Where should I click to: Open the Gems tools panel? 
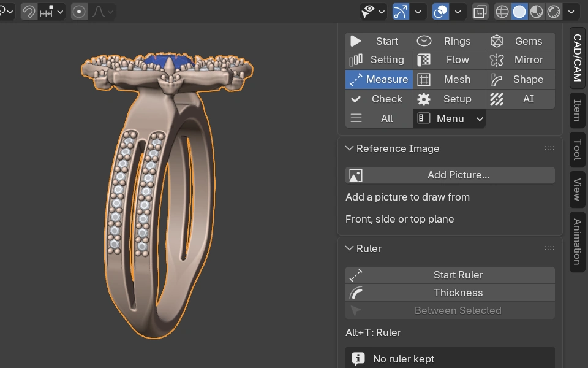pos(520,41)
